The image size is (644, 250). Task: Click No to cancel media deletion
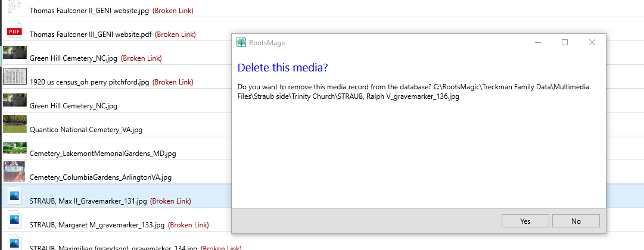click(x=575, y=221)
